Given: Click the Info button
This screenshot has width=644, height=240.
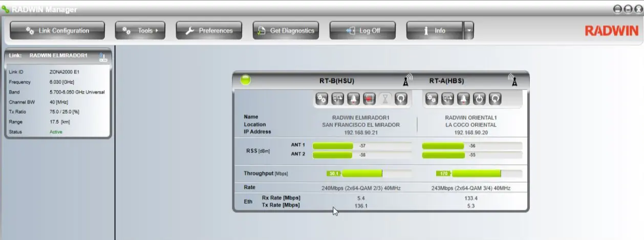Looking at the screenshot, I should tap(435, 31).
